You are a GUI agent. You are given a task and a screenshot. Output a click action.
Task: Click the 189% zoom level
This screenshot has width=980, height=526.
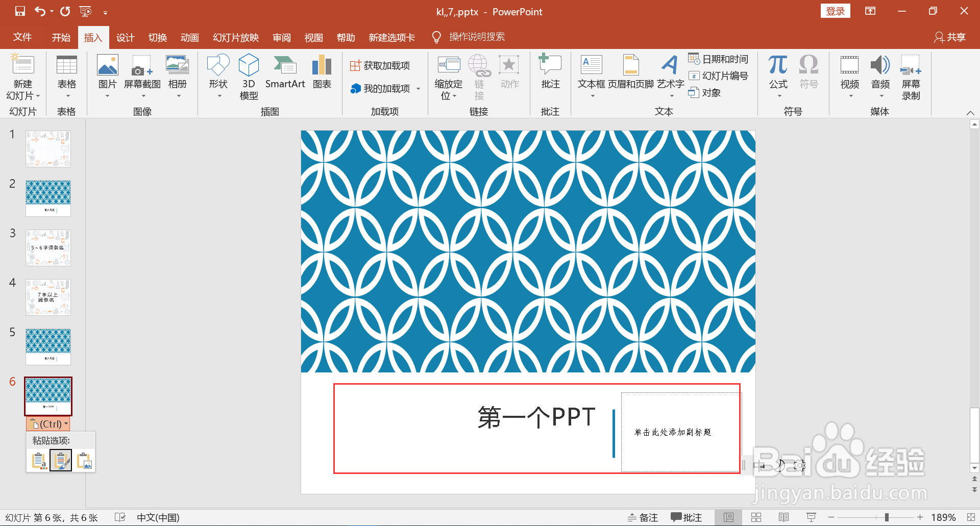click(x=943, y=517)
